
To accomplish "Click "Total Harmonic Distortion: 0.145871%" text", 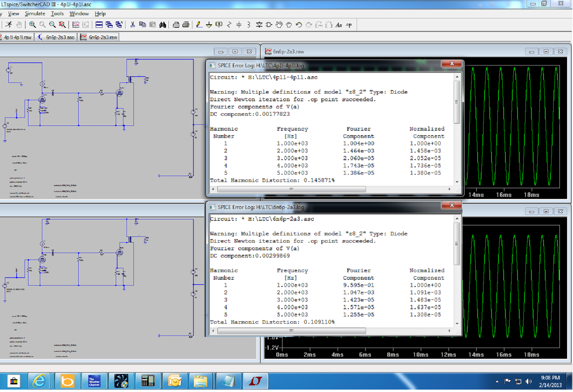I will point(272,181).
